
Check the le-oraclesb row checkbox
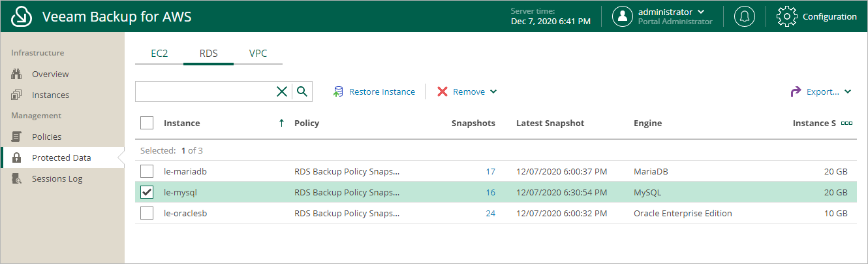(147, 213)
